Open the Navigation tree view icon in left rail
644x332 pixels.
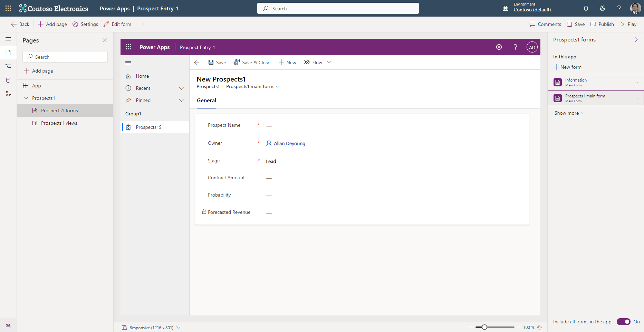pyautogui.click(x=8, y=66)
